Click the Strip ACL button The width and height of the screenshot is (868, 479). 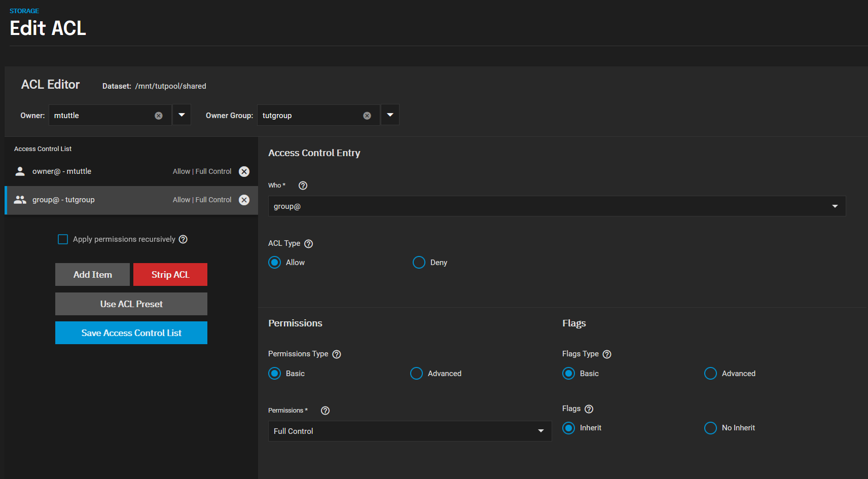(x=170, y=274)
